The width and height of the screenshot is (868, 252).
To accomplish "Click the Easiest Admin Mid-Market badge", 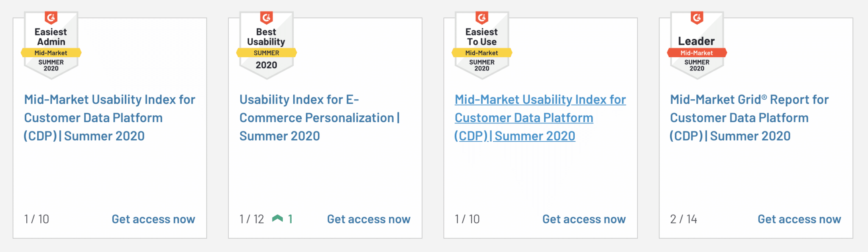I will [x=51, y=45].
